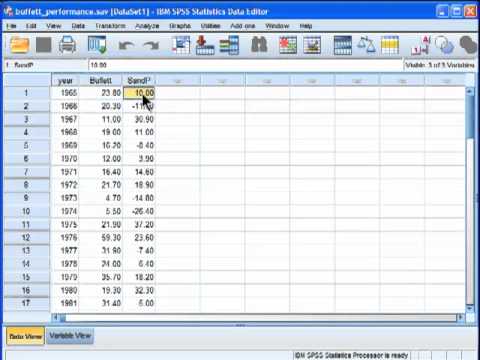This screenshot has width=480, height=360.
Task: Print the data with printer icon
Action: [67, 45]
